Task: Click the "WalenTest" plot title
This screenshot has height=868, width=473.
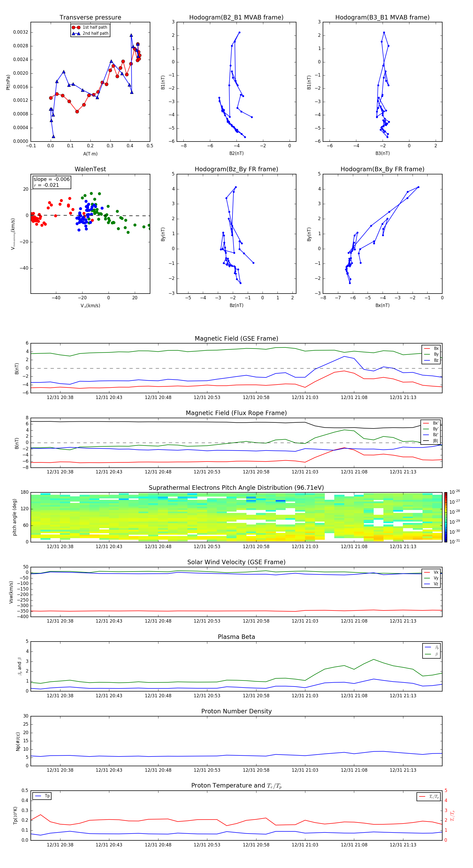Action: (90, 169)
